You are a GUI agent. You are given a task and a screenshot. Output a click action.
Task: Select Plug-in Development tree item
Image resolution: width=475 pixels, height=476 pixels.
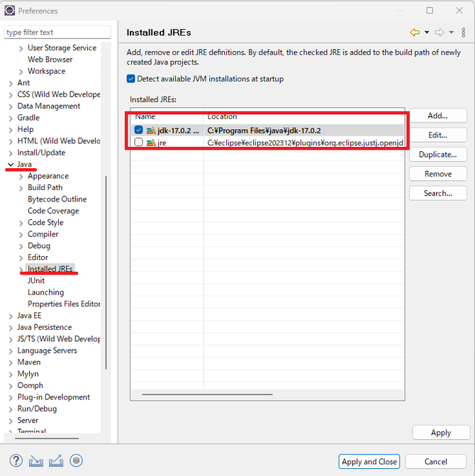point(53,397)
